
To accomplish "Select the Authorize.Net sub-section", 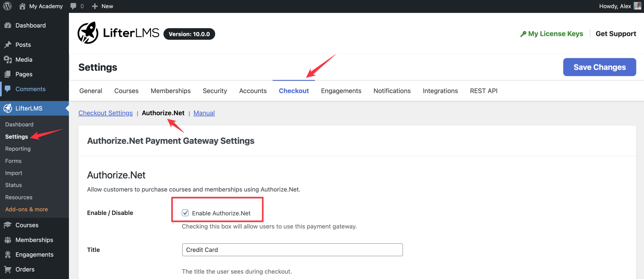I will (163, 113).
